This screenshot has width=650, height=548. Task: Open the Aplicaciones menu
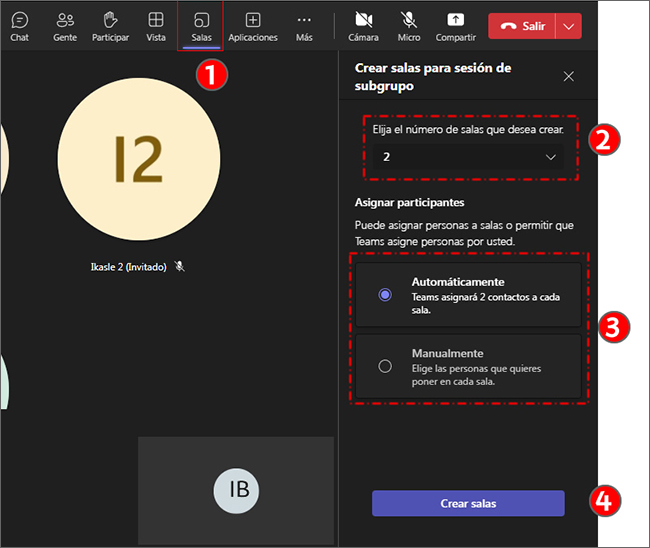coord(253,26)
